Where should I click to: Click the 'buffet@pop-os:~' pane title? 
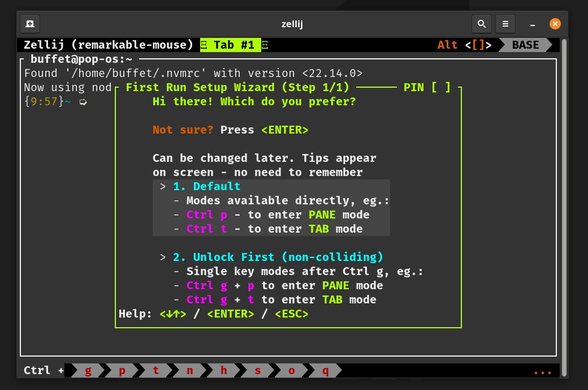pyautogui.click(x=81, y=59)
